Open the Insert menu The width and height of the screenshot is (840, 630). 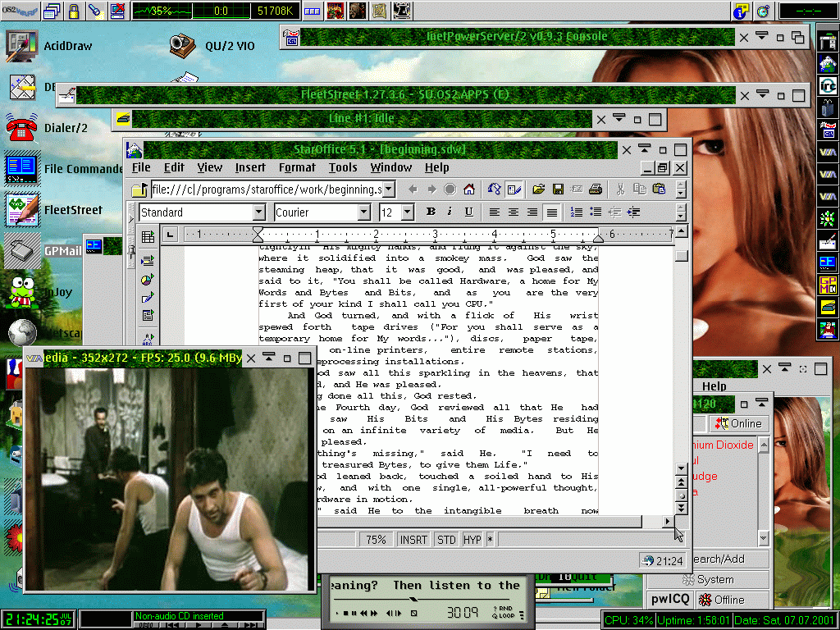[x=250, y=167]
